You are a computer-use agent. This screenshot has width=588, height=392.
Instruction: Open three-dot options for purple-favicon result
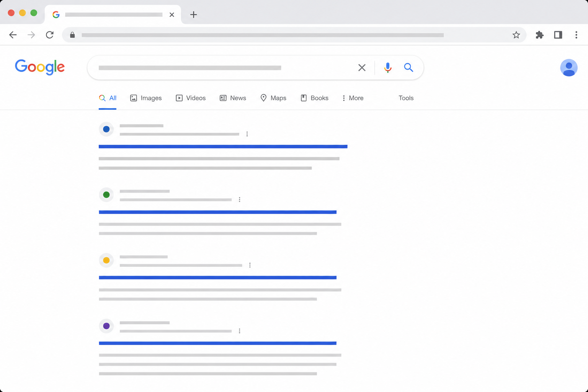coord(240,331)
